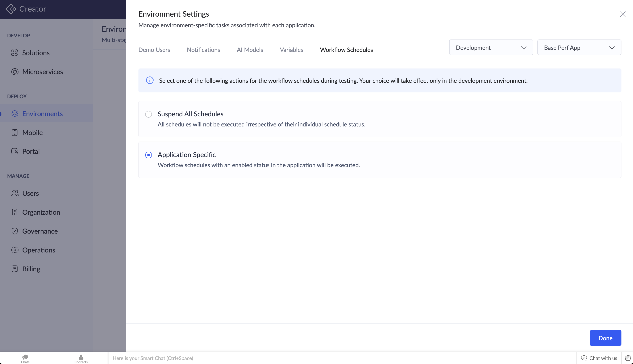Click the Operations gear icon
The height and width of the screenshot is (364, 633).
click(15, 250)
